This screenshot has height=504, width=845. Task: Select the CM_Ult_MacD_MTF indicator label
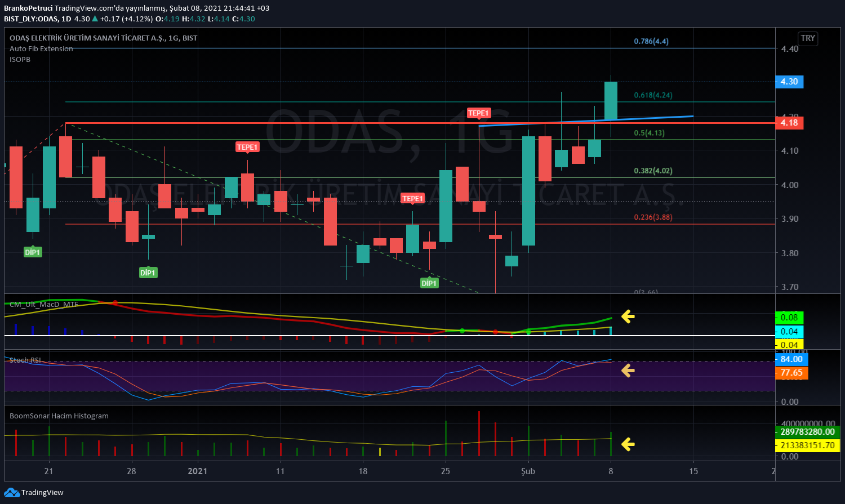click(x=44, y=304)
